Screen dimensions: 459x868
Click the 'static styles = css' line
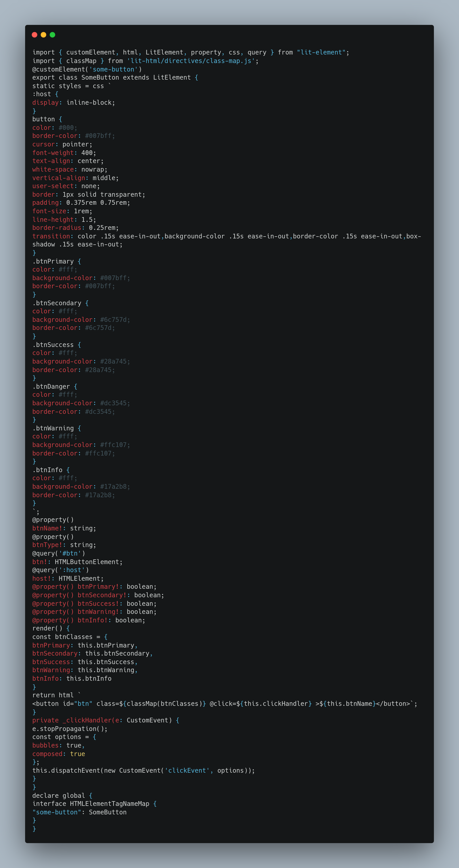coord(72,86)
